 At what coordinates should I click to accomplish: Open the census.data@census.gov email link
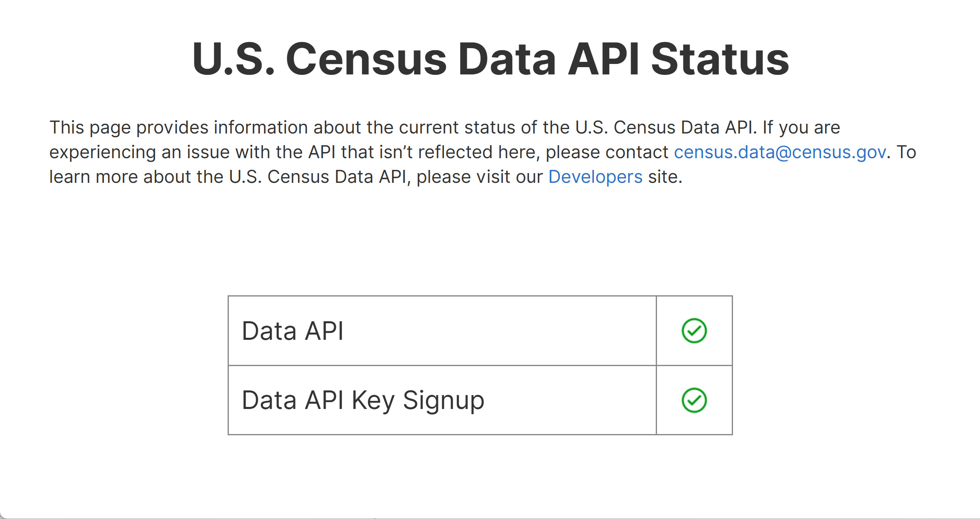click(x=780, y=153)
